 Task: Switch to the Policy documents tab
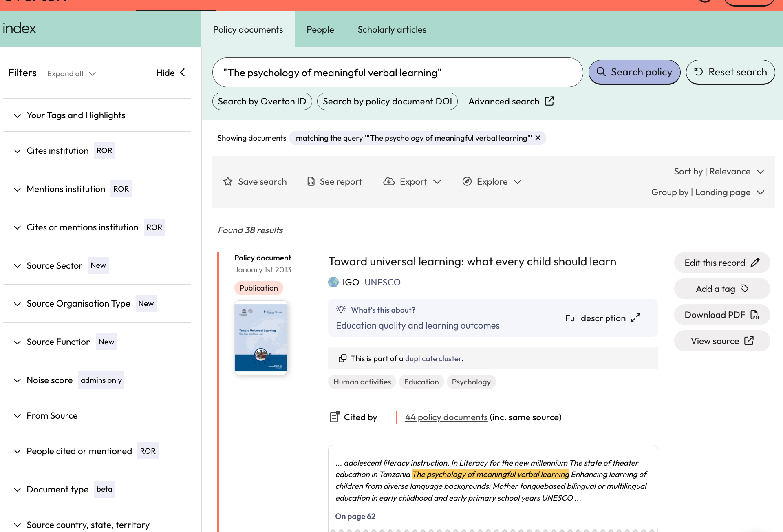pyautogui.click(x=248, y=29)
